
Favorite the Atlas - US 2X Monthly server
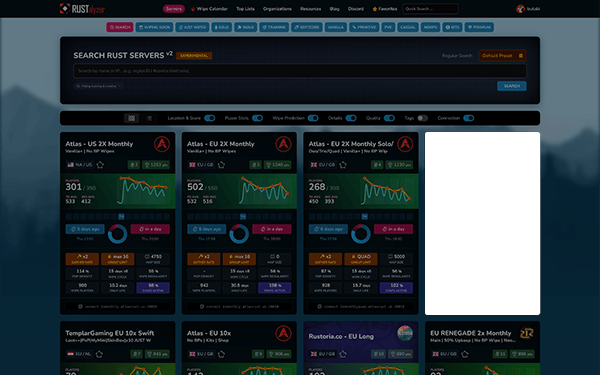pyautogui.click(x=100, y=165)
